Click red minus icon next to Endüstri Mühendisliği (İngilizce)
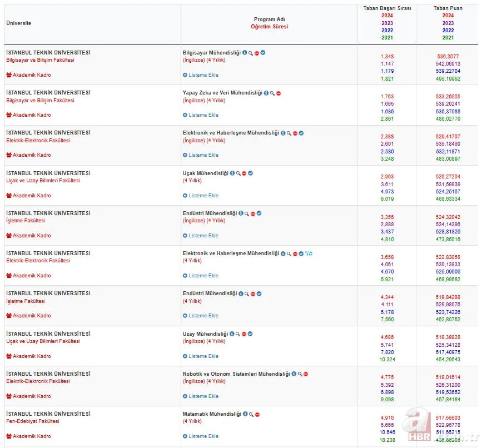 pos(253,213)
